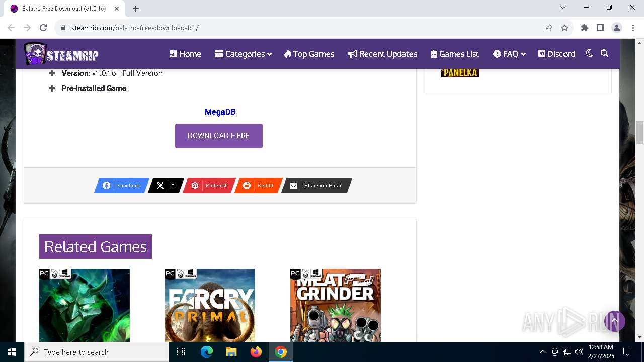Click the scroll-to-top arrow button
This screenshot has width=644, height=362.
(614, 321)
